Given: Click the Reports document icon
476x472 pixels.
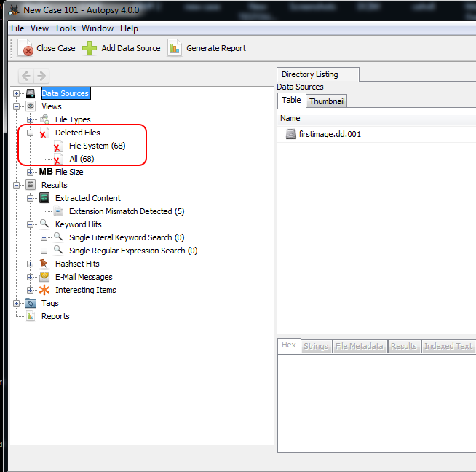Looking at the screenshot, I should [x=31, y=316].
